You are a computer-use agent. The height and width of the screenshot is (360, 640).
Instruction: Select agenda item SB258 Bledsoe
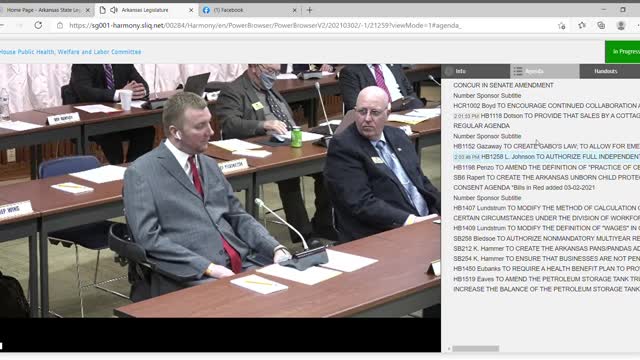tap(547, 238)
